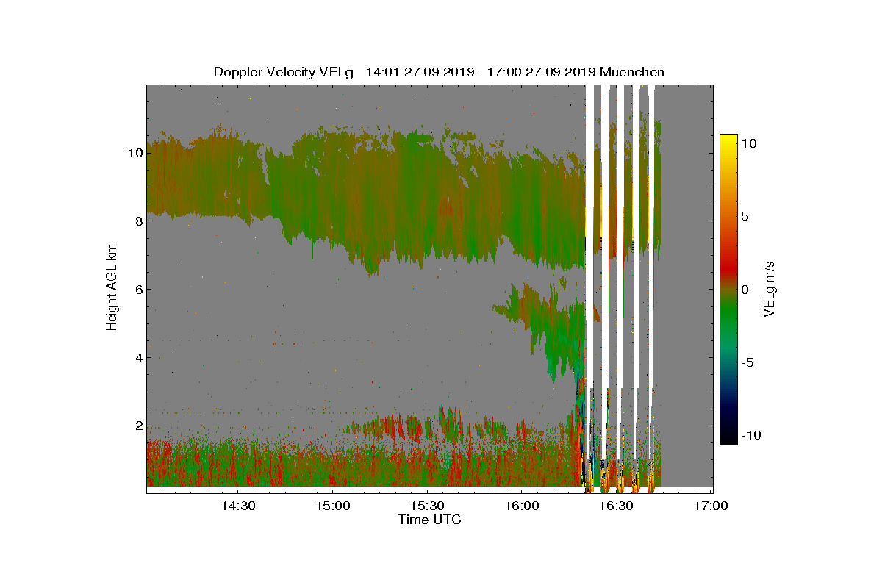Click the 16:30 time tick label
This screenshot has width=882, height=588.
[x=616, y=506]
